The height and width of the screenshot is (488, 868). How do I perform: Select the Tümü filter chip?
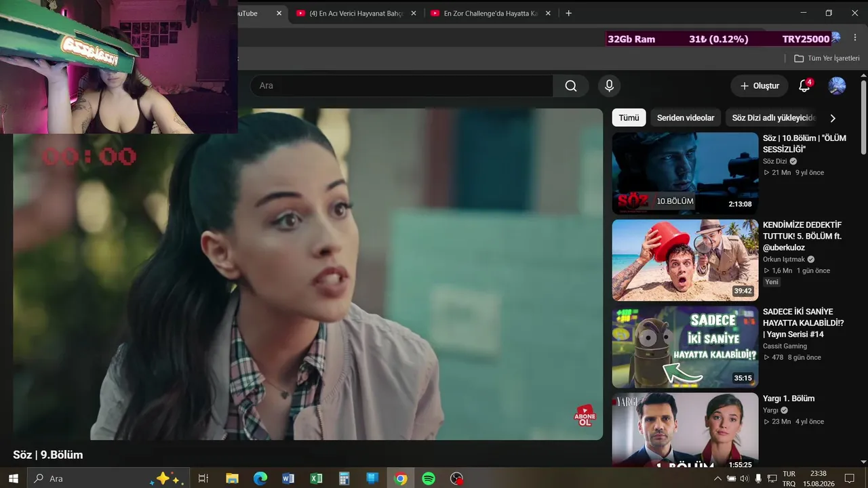click(x=629, y=117)
